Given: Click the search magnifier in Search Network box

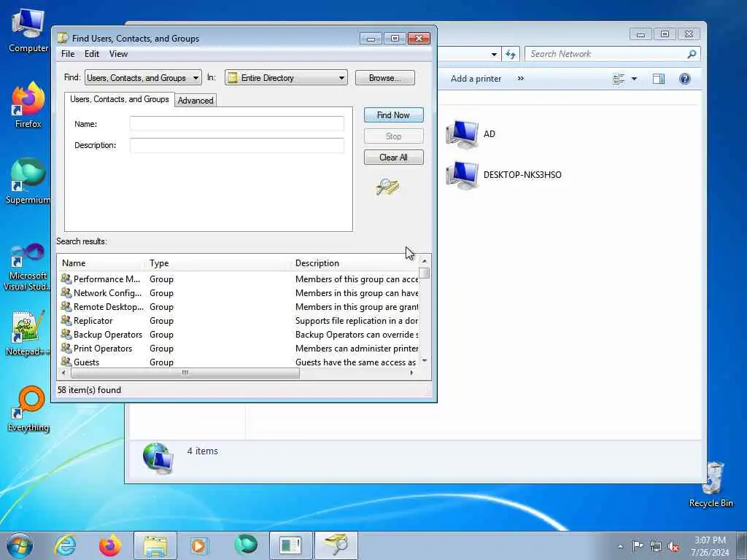Looking at the screenshot, I should 692,54.
